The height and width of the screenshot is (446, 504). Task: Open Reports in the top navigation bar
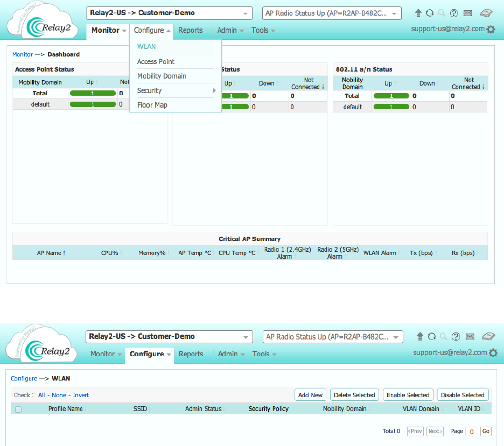pyautogui.click(x=190, y=31)
